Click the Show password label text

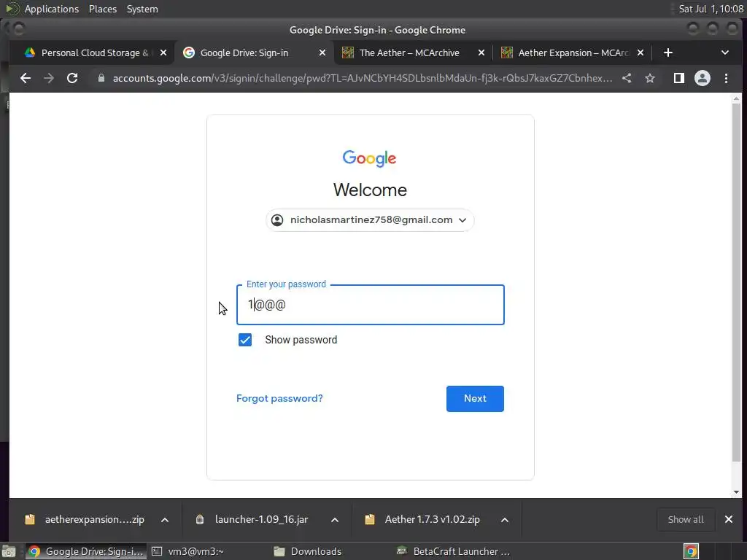pyautogui.click(x=301, y=340)
